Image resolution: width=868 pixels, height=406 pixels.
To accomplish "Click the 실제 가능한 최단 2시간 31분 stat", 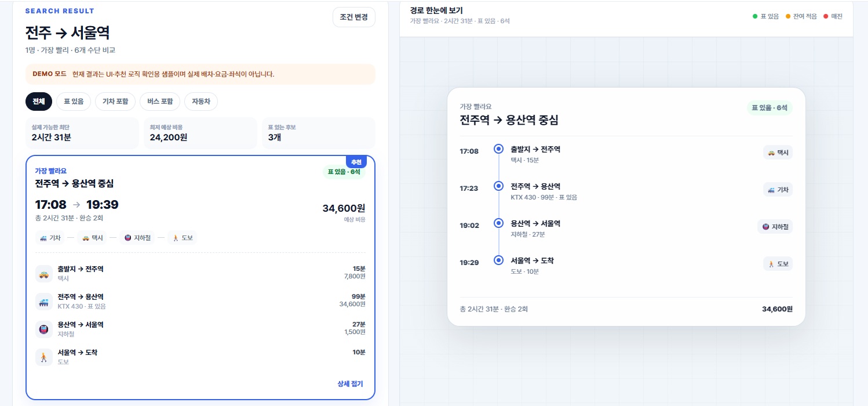I will pyautogui.click(x=82, y=133).
